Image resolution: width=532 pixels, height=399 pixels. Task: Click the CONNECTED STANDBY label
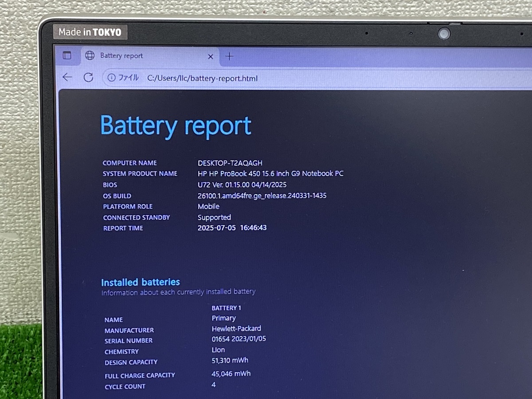(137, 218)
